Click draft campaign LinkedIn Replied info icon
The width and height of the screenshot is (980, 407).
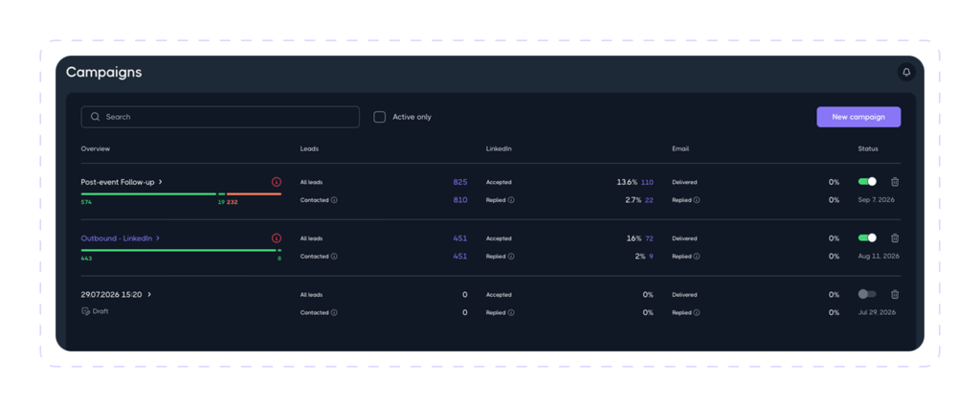pyautogui.click(x=511, y=312)
